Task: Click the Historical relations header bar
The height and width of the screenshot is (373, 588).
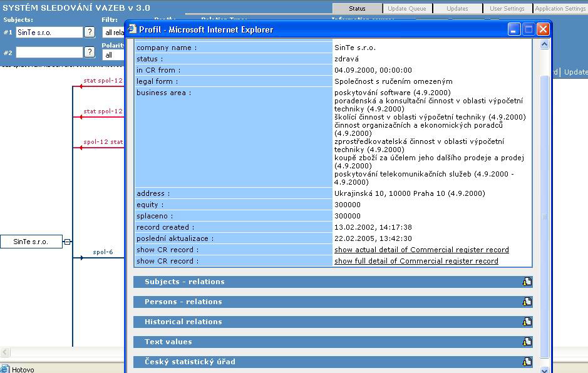Action: click(333, 322)
